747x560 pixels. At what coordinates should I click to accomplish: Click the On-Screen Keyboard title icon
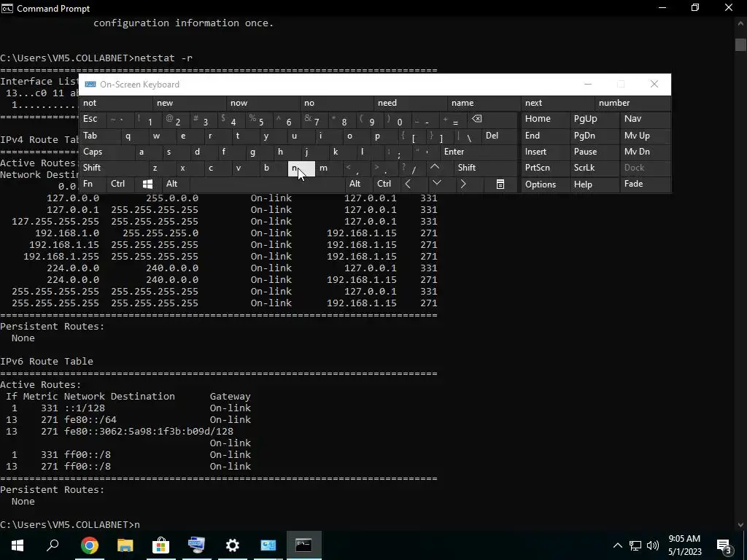coord(90,85)
